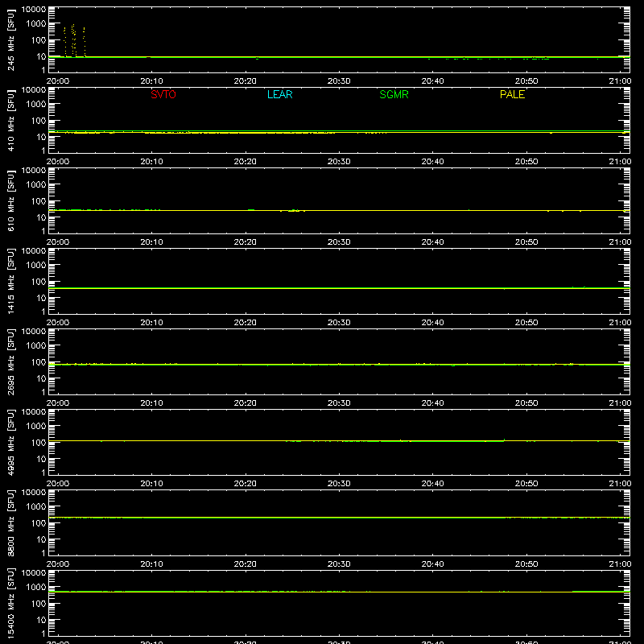Click the flux trace line in 1415 MHz plot

(x=339, y=288)
